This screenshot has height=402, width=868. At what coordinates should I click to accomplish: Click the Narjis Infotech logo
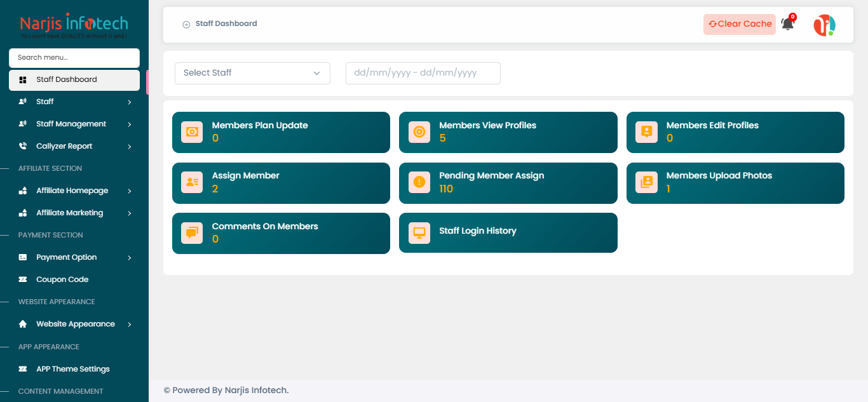(x=74, y=26)
